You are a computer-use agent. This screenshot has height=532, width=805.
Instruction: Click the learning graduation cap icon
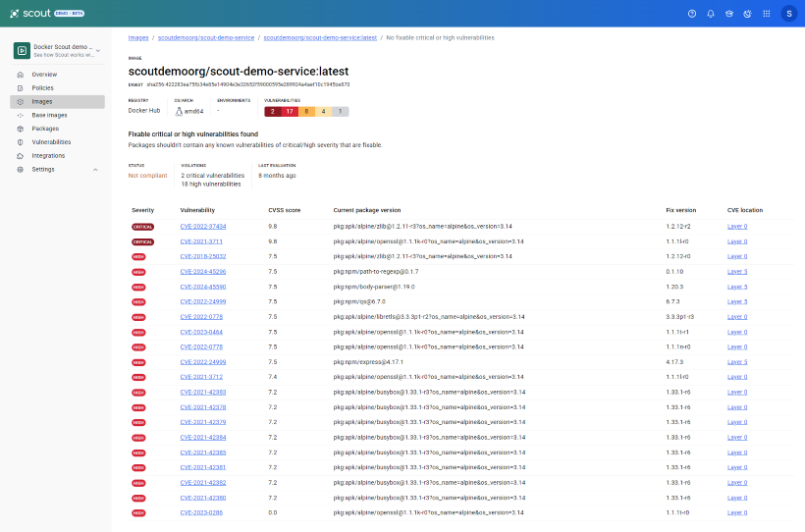[x=728, y=14]
